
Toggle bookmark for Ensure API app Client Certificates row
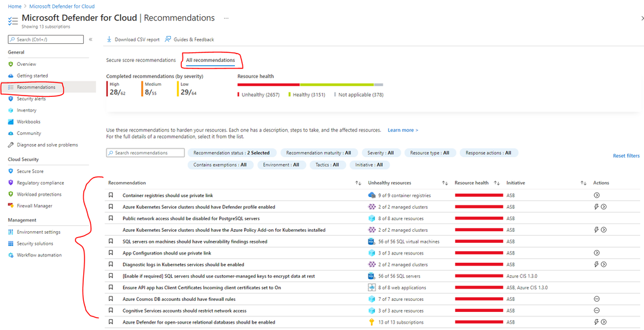pyautogui.click(x=110, y=287)
